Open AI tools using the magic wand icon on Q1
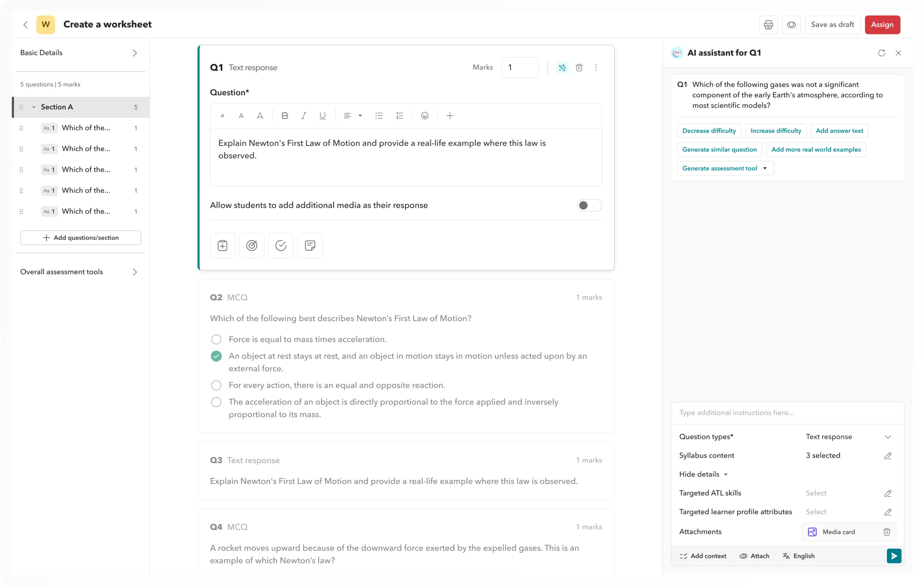The image size is (924, 586). pos(562,68)
